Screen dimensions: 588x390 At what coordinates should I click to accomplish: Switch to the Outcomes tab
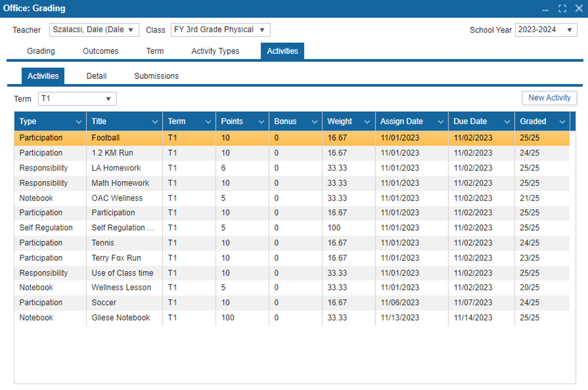coord(101,51)
